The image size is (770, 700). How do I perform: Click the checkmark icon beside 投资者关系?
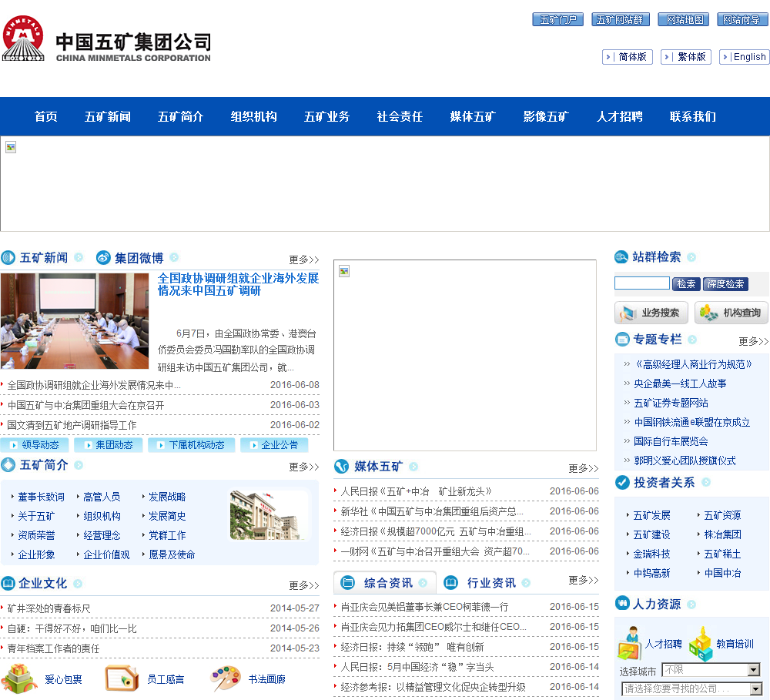point(622,482)
